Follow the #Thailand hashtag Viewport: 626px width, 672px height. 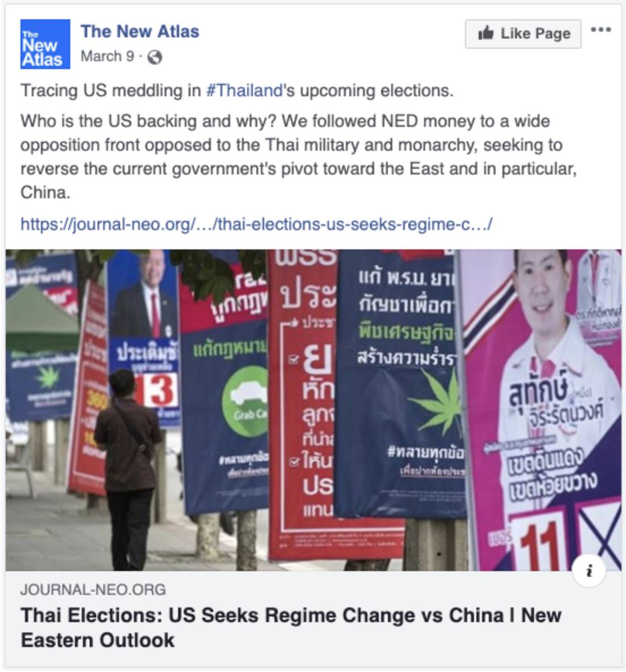click(244, 91)
